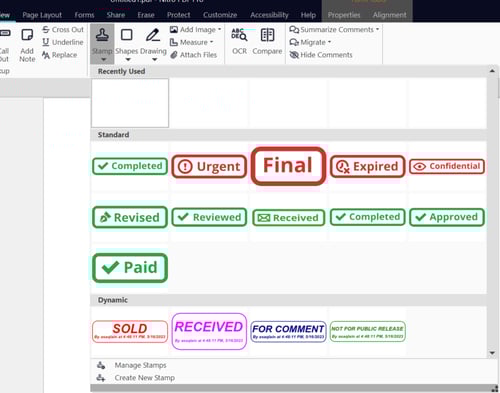Toggle Hide Comments
Screen dimensions: 500x393
[x=321, y=55]
